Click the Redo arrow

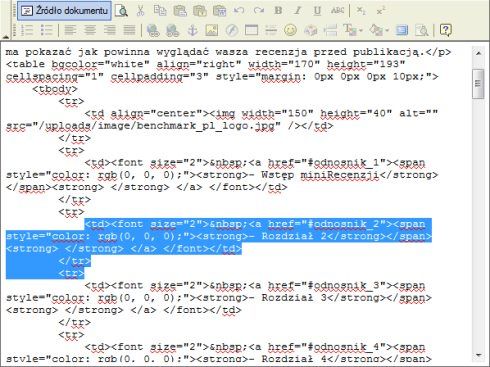click(x=259, y=11)
